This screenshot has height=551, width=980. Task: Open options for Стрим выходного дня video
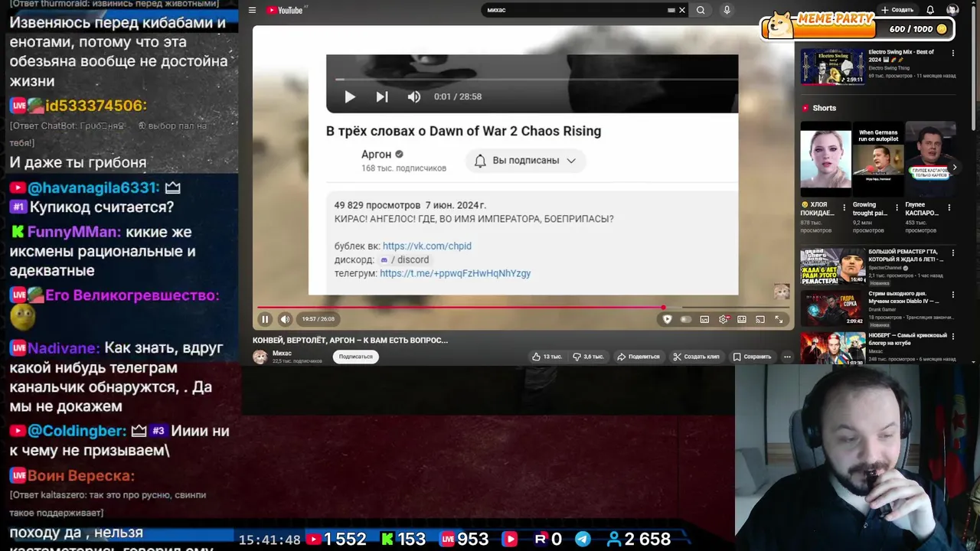pos(953,295)
